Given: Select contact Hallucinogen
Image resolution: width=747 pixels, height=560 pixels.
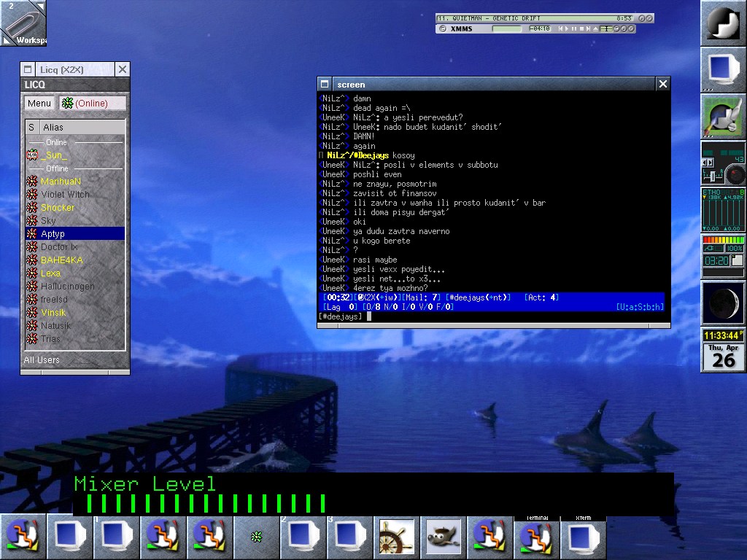Looking at the screenshot, I should (75, 286).
